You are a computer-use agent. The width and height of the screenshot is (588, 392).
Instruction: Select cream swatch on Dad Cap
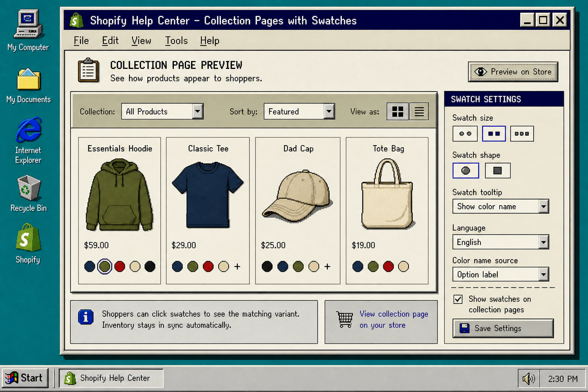point(314,266)
